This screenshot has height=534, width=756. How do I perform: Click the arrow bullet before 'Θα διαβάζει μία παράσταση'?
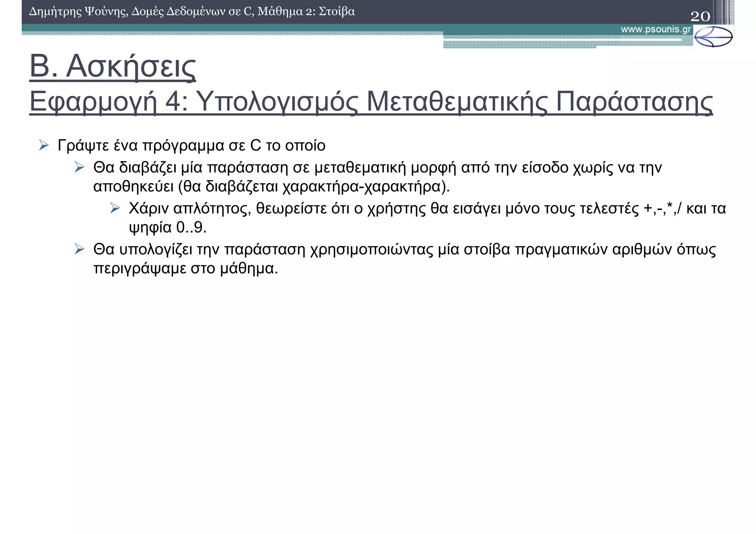click(79, 168)
